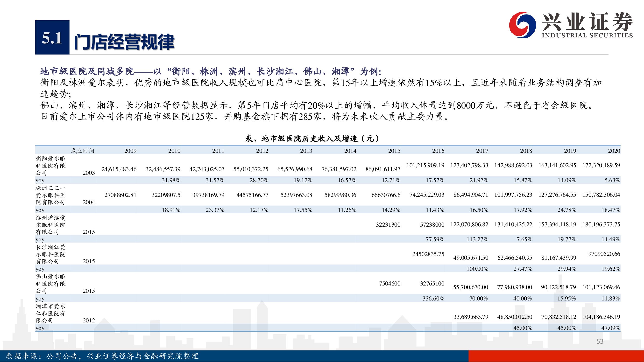644x362 pixels.
Task: Select row label 株洲三三一爱尔眼科医院有限公司
Action: click(50, 195)
